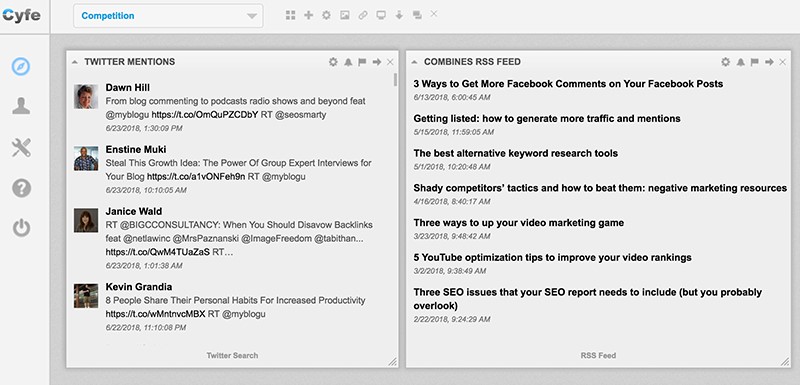The width and height of the screenshot is (800, 385).
Task: Click the duplicate dashboard icon in toolbar
Action: [417, 15]
